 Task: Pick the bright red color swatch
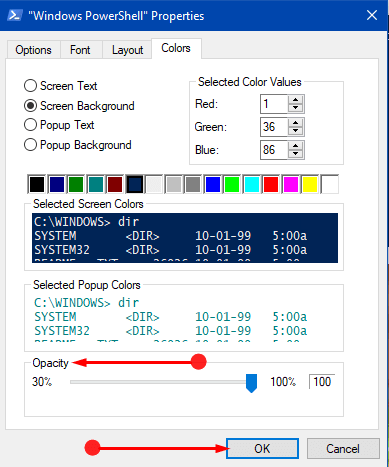tap(271, 184)
